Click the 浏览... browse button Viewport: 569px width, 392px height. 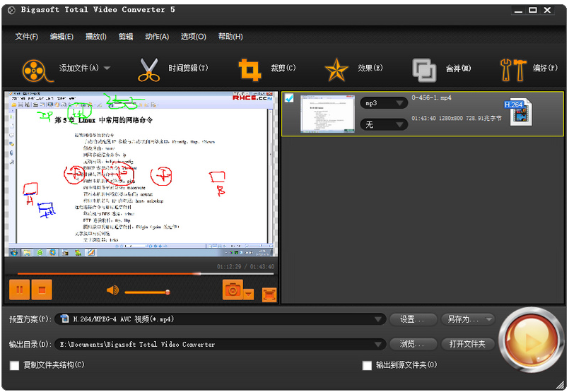[x=413, y=344]
